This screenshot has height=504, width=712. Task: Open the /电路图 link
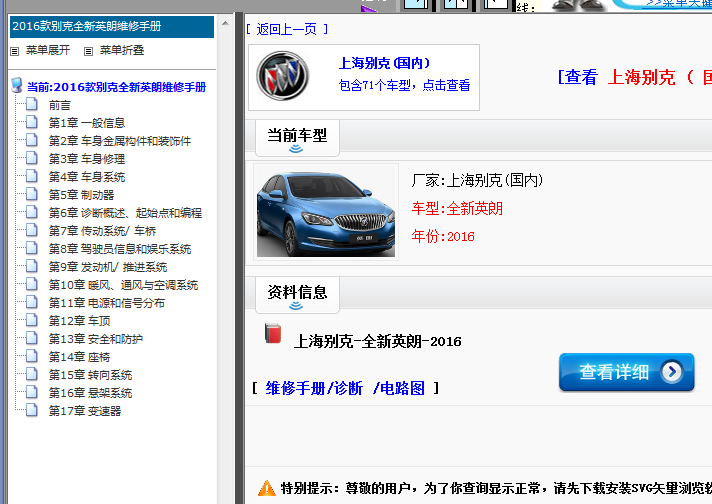[398, 388]
